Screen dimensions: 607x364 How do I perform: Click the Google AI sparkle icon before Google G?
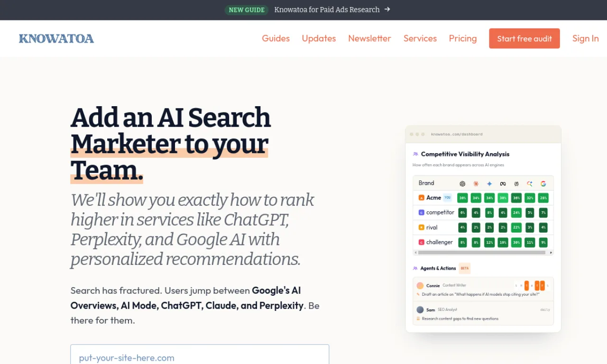(530, 184)
